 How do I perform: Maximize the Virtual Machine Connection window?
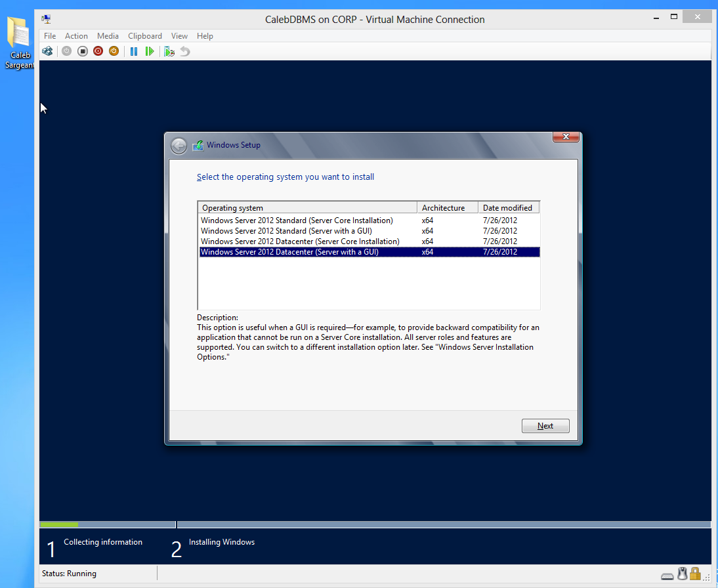(674, 17)
